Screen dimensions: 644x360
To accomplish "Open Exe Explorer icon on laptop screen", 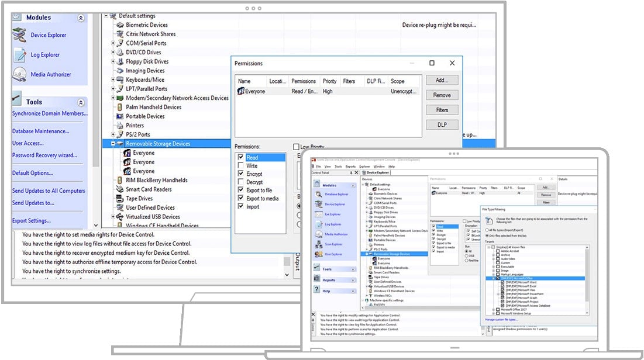I will pos(319,214).
